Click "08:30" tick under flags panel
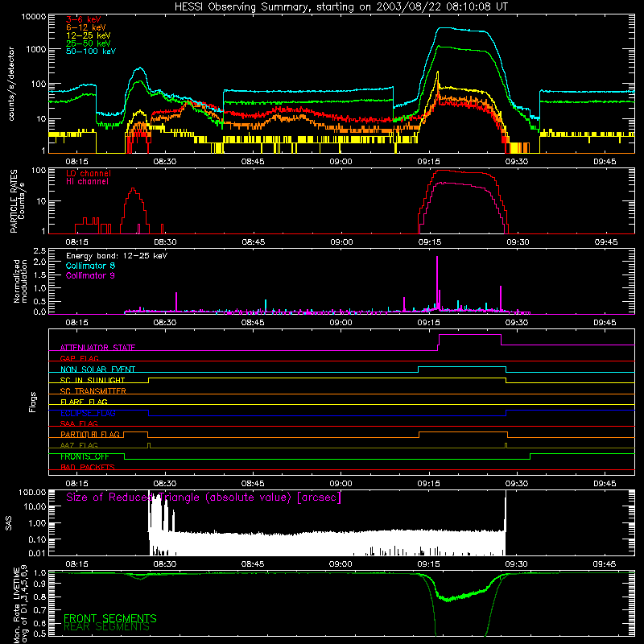Image resolution: width=644 pixels, height=644 pixels. pyautogui.click(x=165, y=484)
